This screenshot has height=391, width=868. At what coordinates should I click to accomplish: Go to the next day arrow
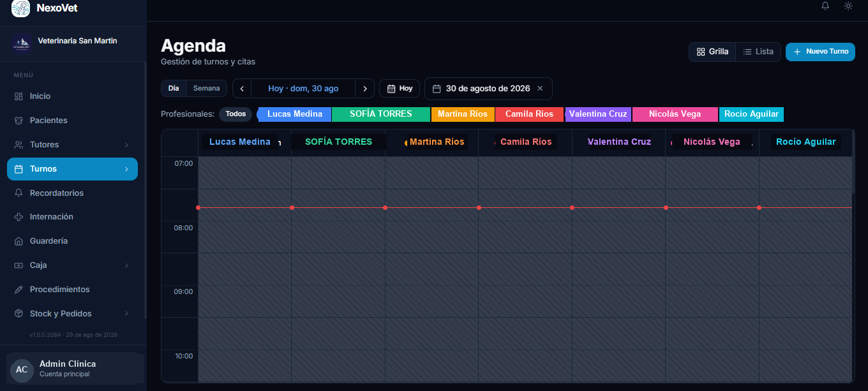coord(364,89)
